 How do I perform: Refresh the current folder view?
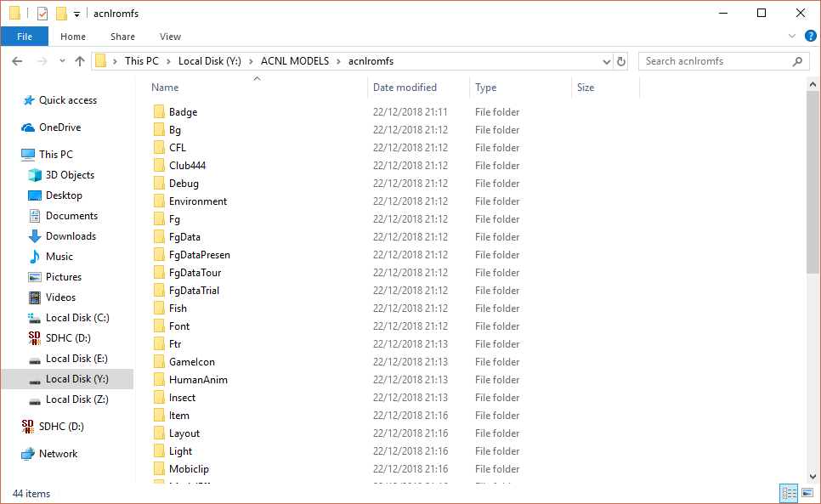point(621,61)
